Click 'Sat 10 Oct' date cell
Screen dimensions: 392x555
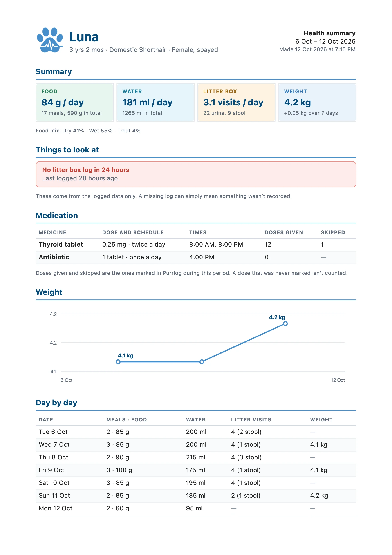click(54, 483)
